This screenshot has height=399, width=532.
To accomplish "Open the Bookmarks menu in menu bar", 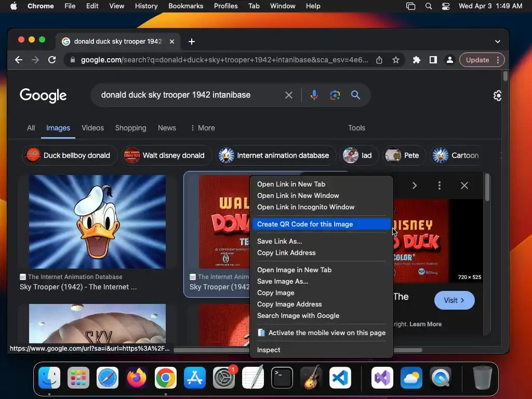I will [x=186, y=6].
